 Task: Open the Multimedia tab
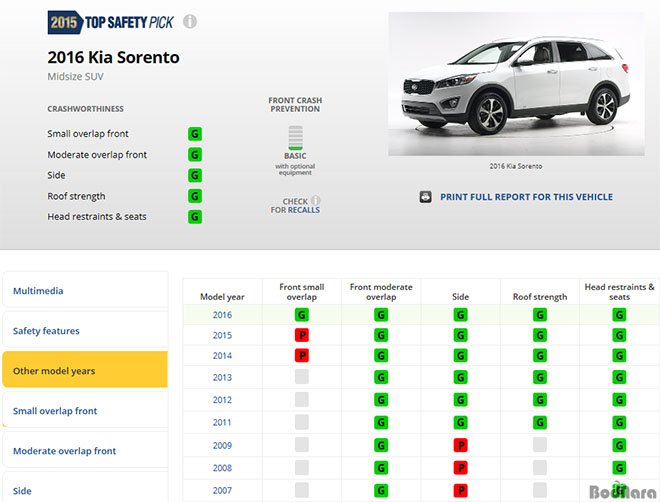pyautogui.click(x=85, y=290)
